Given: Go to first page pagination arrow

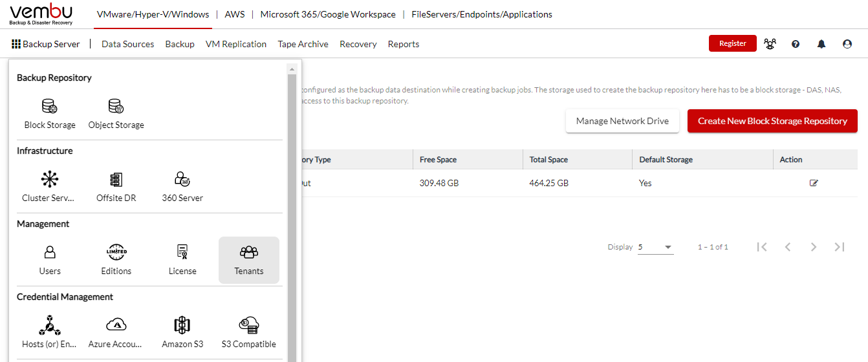Looking at the screenshot, I should pos(762,247).
